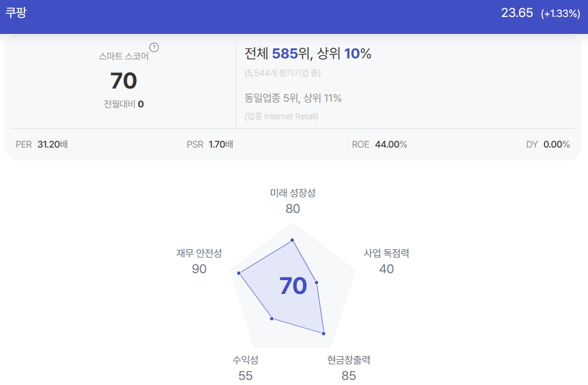Click the 사업 독점력 axis label

pyautogui.click(x=387, y=253)
